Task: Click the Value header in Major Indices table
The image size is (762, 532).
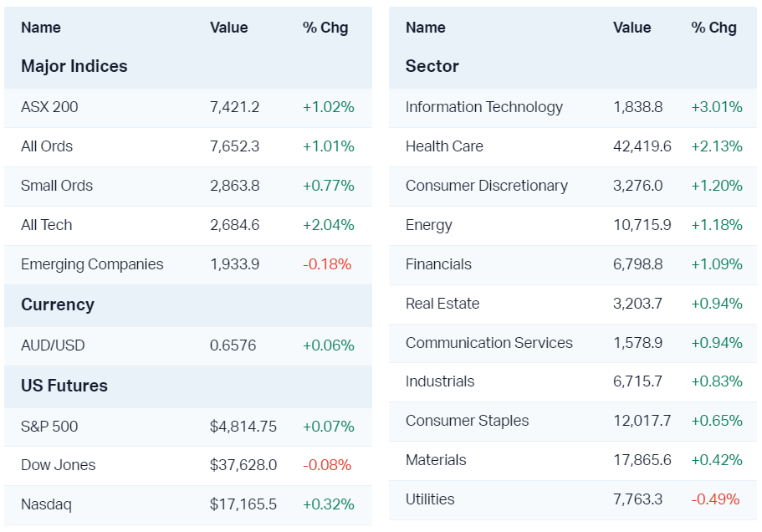Action: point(229,28)
